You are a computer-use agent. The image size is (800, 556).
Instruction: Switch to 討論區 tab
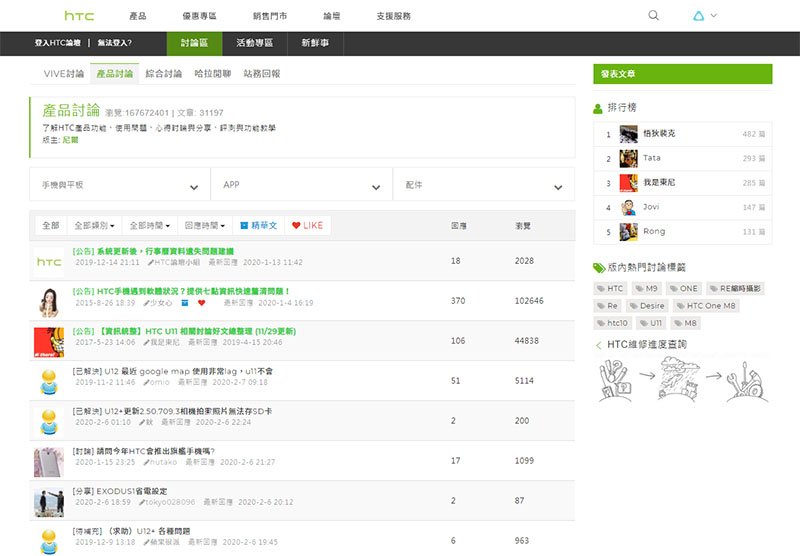click(x=194, y=43)
